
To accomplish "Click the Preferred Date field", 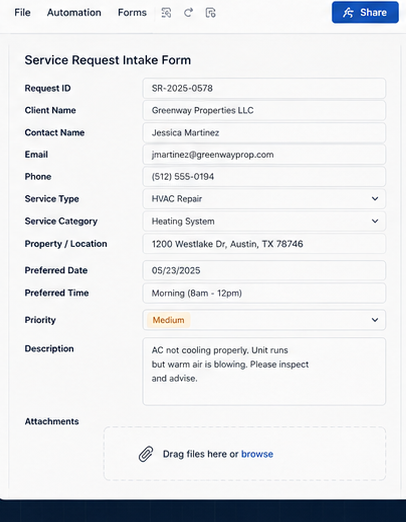I will (264, 270).
